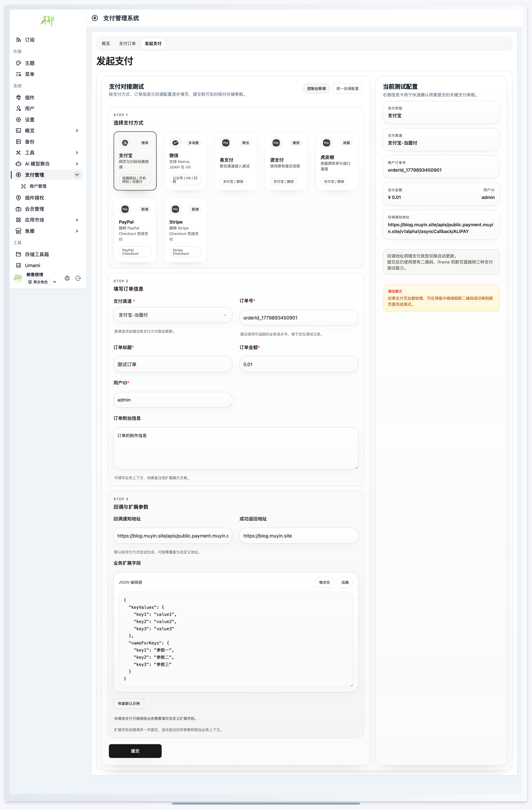Click the 订单附加信息 text area

[x=236, y=449]
